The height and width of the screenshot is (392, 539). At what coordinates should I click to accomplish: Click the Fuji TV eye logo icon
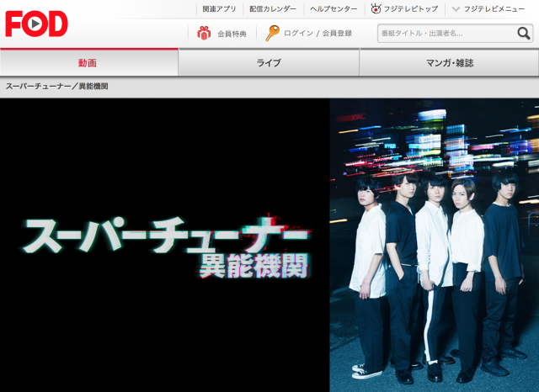click(x=376, y=8)
